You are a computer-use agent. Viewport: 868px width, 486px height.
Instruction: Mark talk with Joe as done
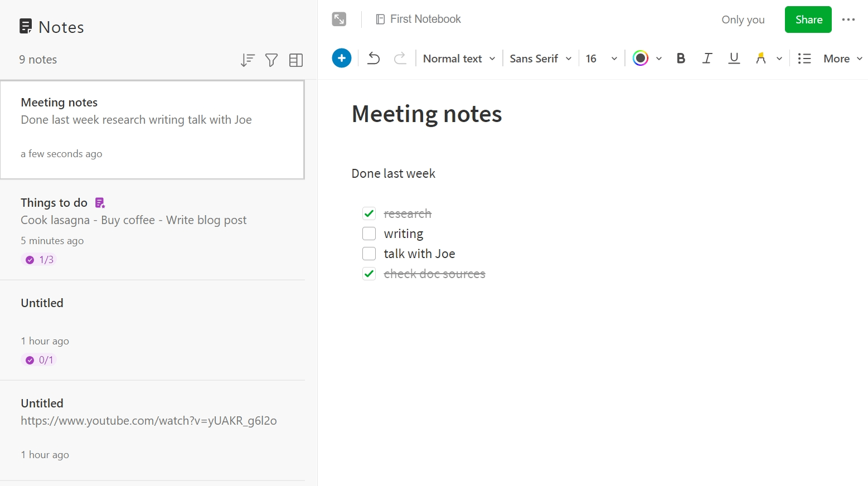coord(369,254)
